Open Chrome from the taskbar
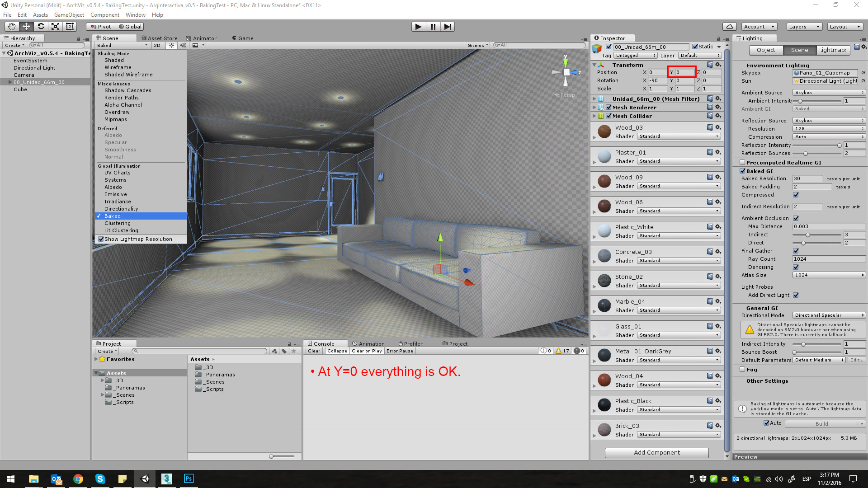This screenshot has width=868, height=488. [78, 479]
